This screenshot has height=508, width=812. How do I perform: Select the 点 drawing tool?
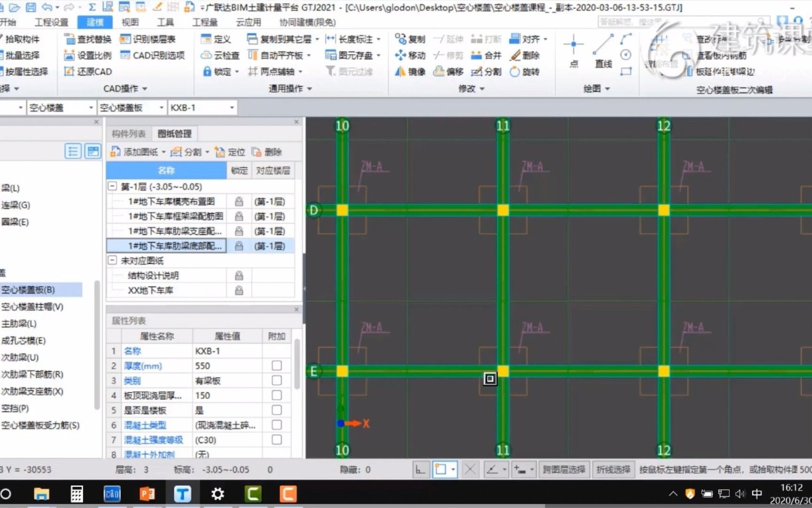tap(574, 51)
